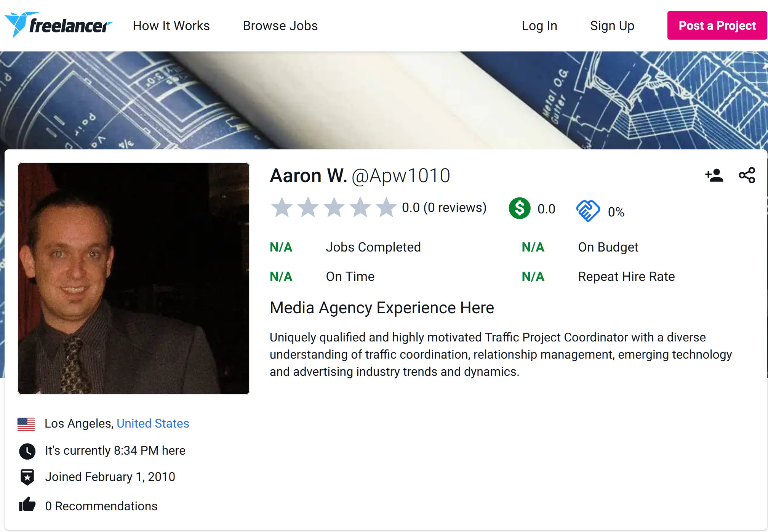Click the 0% completion rate value
This screenshot has height=532, width=768.
pyautogui.click(x=616, y=212)
